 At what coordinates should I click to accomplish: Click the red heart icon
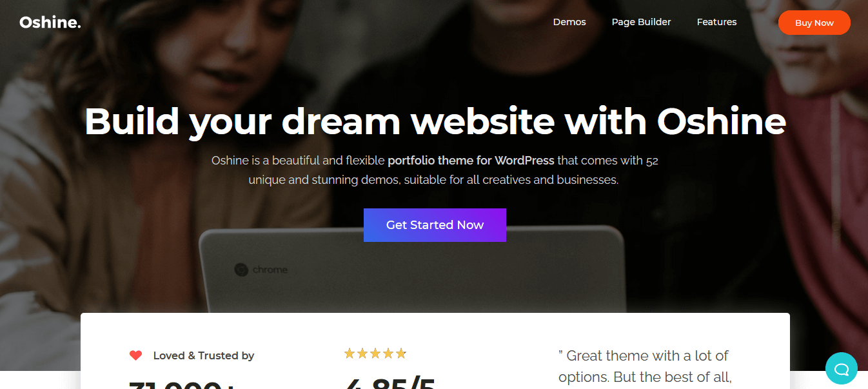[135, 355]
